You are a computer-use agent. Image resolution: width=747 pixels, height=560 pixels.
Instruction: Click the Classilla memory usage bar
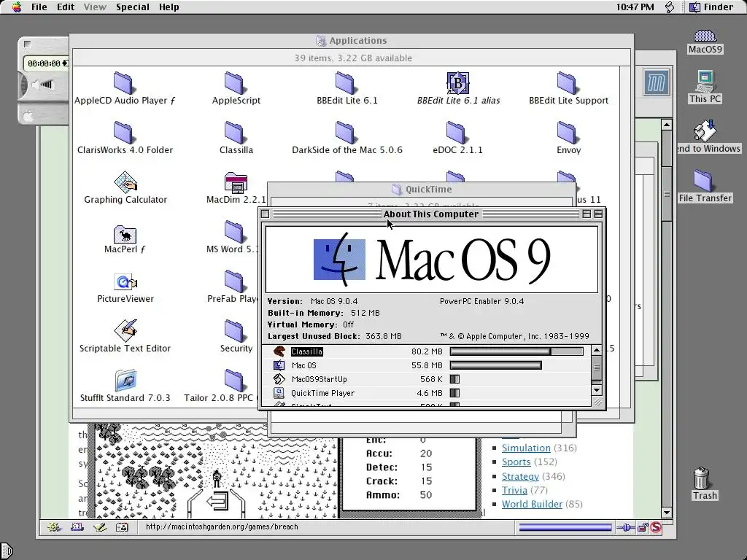[x=516, y=351]
